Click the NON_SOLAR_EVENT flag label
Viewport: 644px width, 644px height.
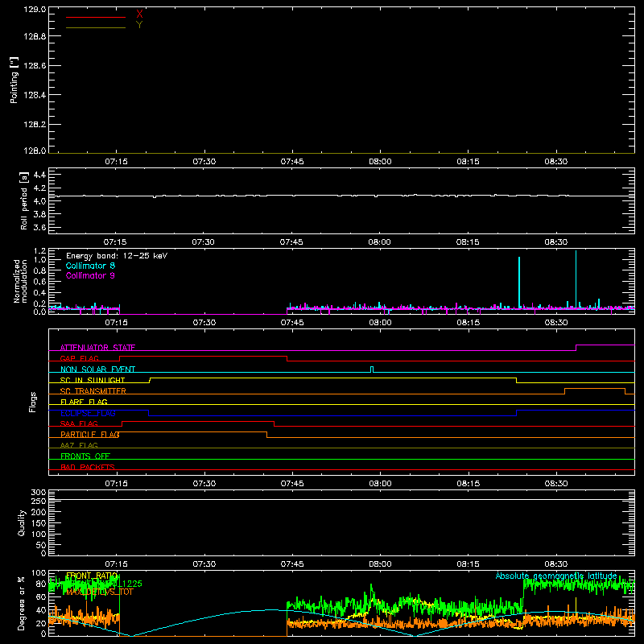tap(97, 369)
